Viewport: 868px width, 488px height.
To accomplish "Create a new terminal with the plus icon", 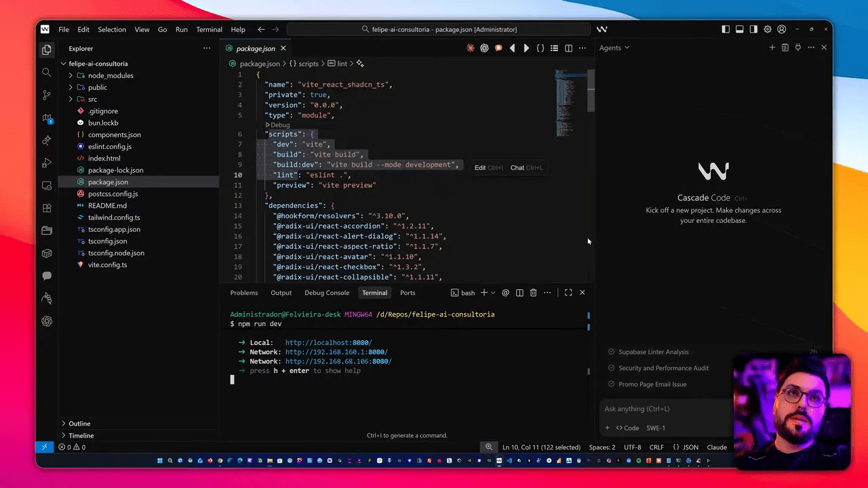I will tap(483, 292).
